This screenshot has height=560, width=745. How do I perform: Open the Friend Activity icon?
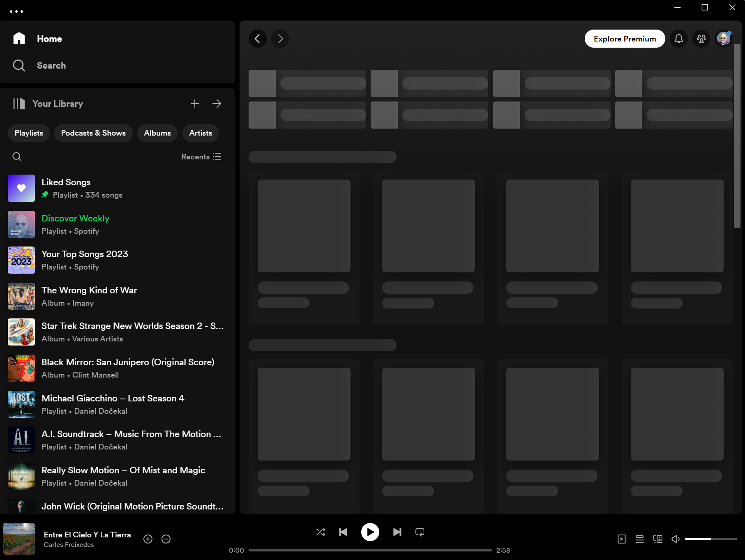[701, 39]
